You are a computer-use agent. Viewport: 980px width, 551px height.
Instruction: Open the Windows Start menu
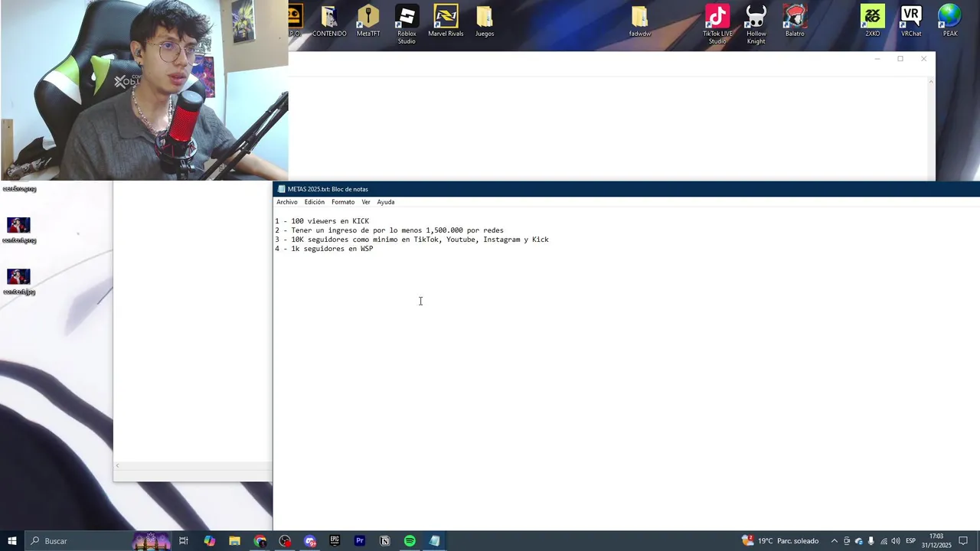(12, 541)
